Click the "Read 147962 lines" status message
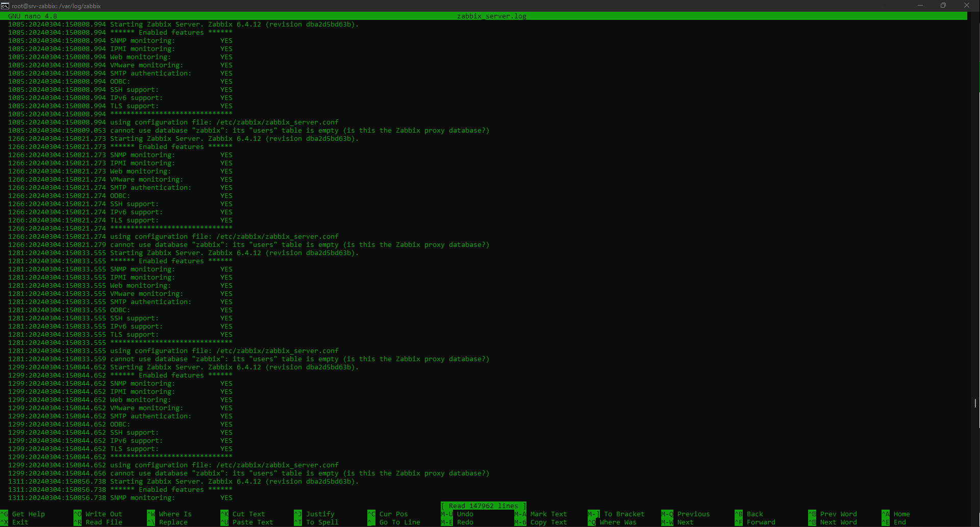This screenshot has width=980, height=527. (484, 506)
